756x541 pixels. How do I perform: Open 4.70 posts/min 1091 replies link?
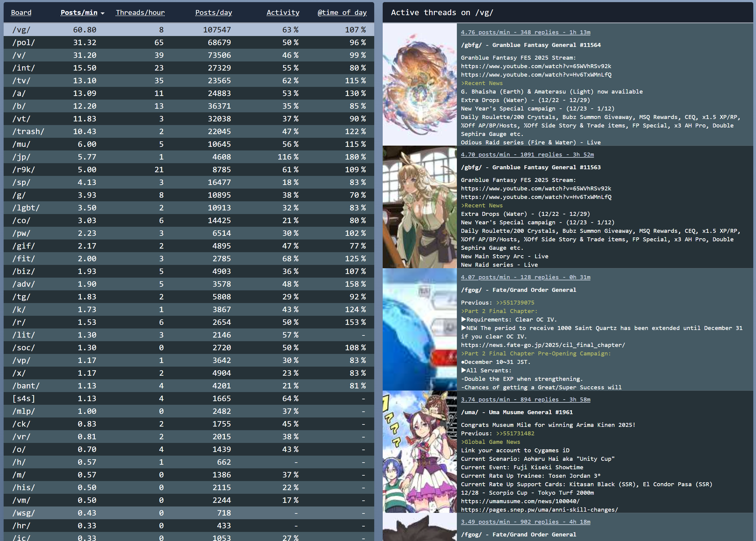[x=527, y=155]
